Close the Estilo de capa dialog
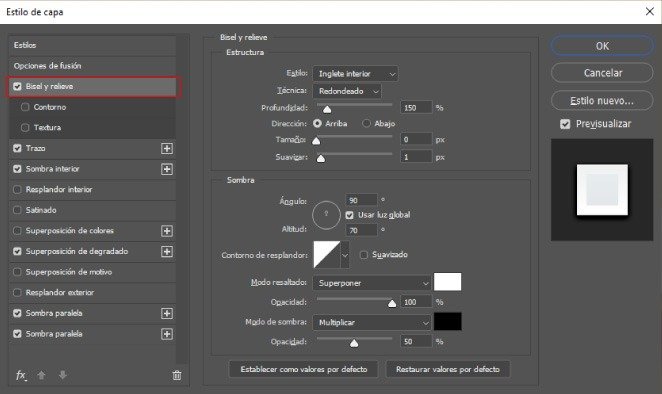 point(650,11)
